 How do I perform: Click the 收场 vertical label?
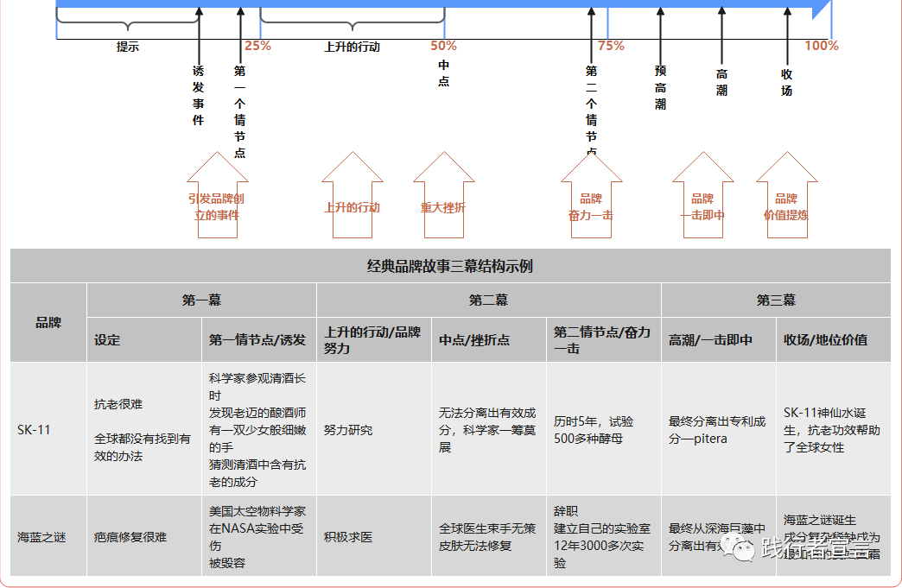click(x=786, y=82)
